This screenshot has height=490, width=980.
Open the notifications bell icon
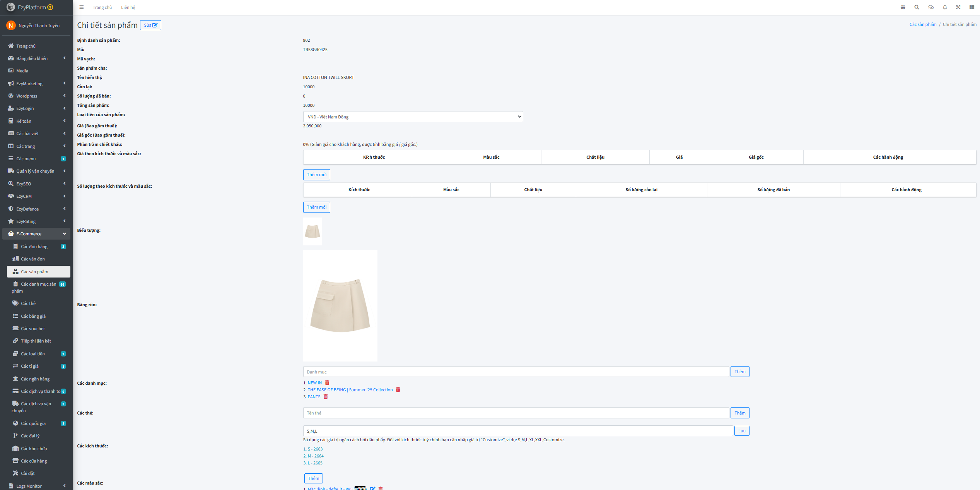point(945,7)
